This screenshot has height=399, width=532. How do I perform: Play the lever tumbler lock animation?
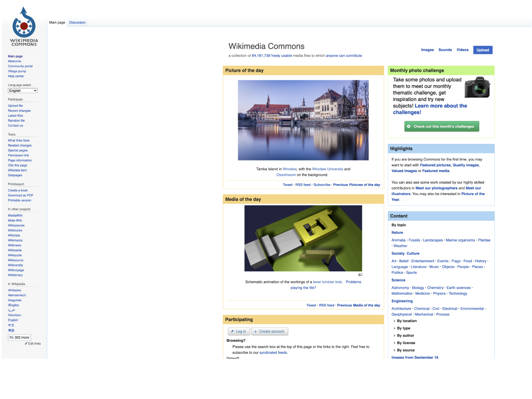pos(303,239)
